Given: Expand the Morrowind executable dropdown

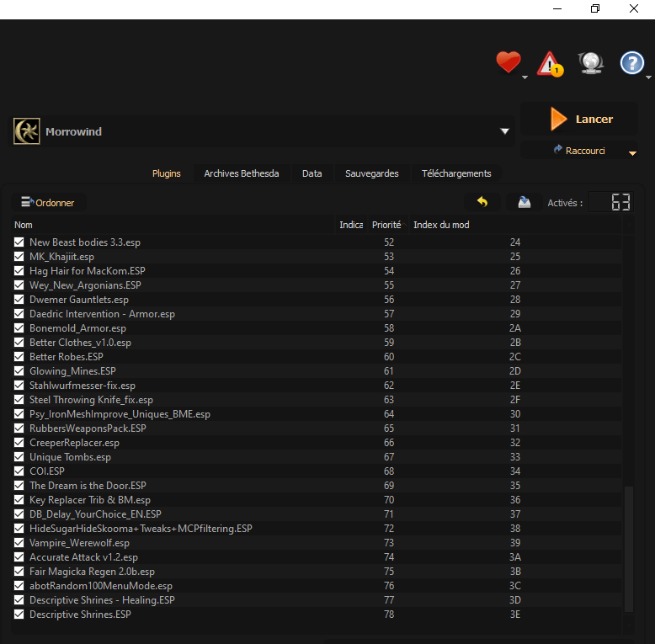Looking at the screenshot, I should pos(505,132).
